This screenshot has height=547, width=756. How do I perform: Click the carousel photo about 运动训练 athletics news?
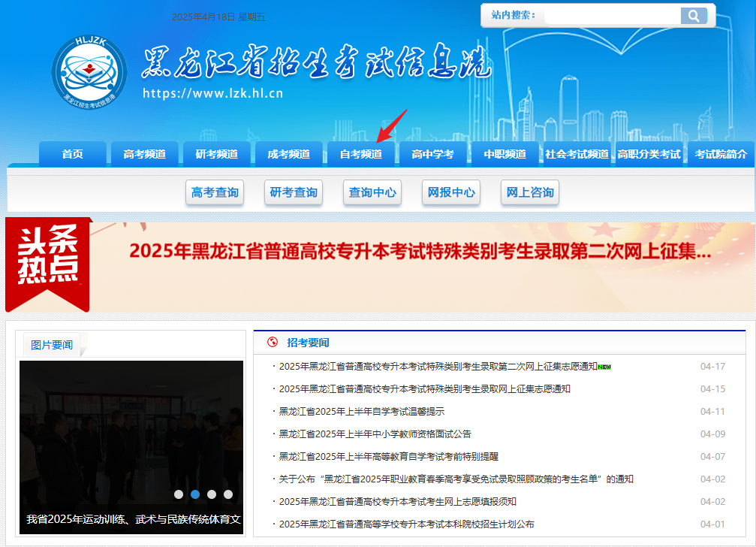131,436
